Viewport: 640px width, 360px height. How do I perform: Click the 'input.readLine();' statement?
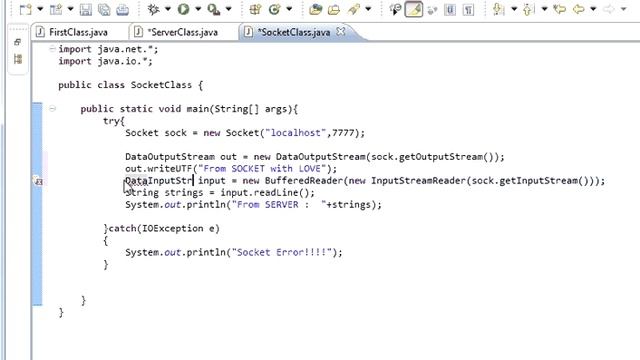(268, 193)
